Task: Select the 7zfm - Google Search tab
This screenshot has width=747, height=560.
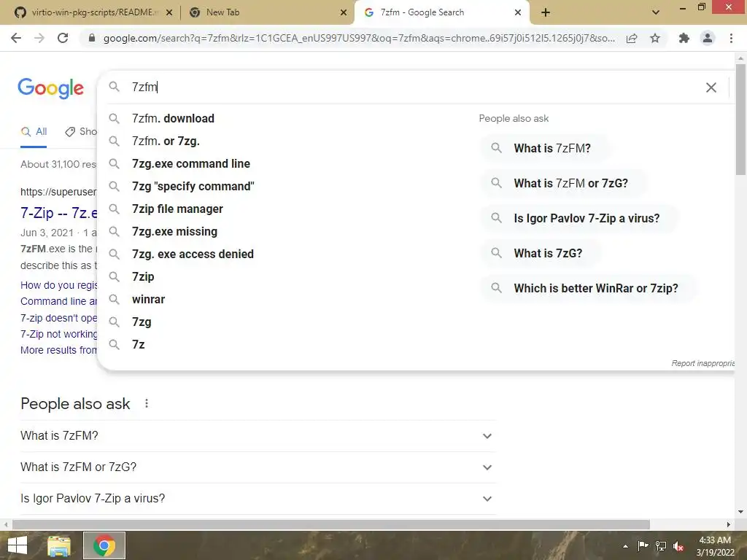Action: [441, 12]
